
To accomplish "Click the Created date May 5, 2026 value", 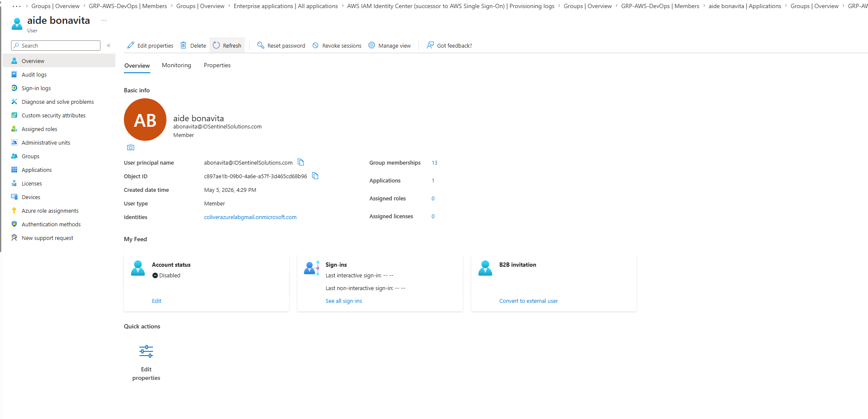I will pyautogui.click(x=230, y=190).
